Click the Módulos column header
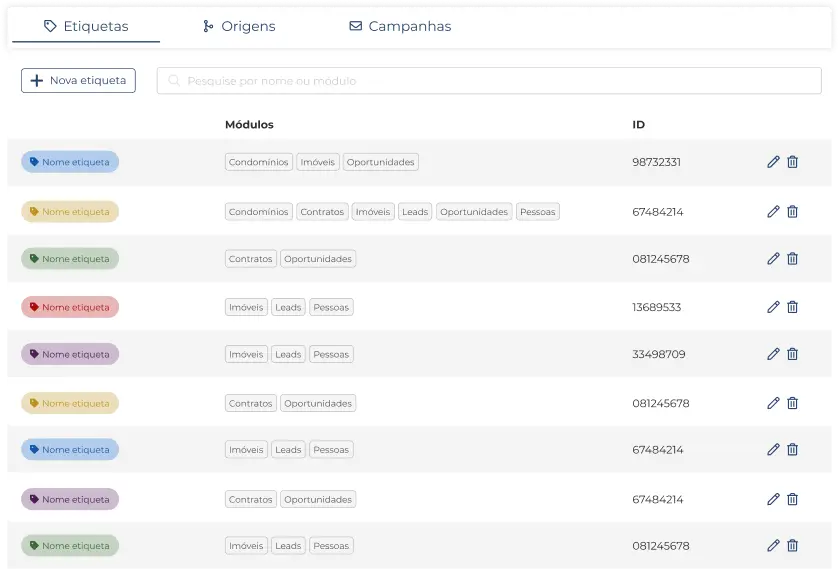This screenshot has width=839, height=570. [249, 124]
